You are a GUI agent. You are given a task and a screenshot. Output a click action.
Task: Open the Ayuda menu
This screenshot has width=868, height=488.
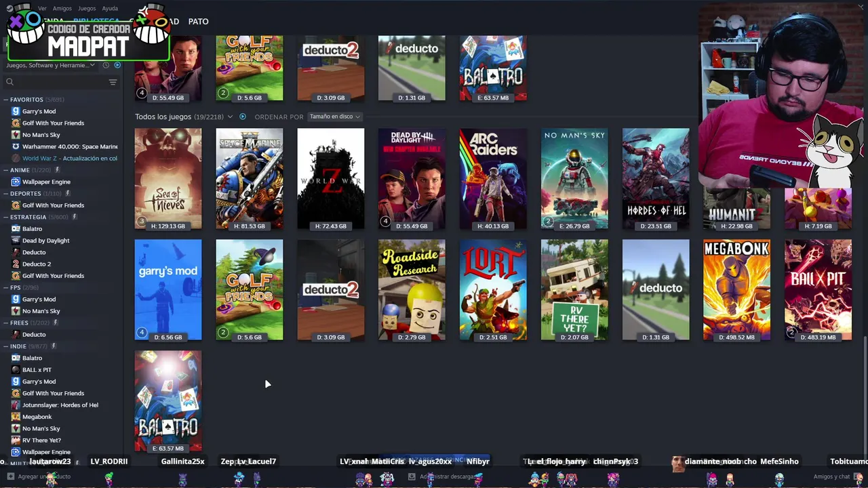[110, 9]
